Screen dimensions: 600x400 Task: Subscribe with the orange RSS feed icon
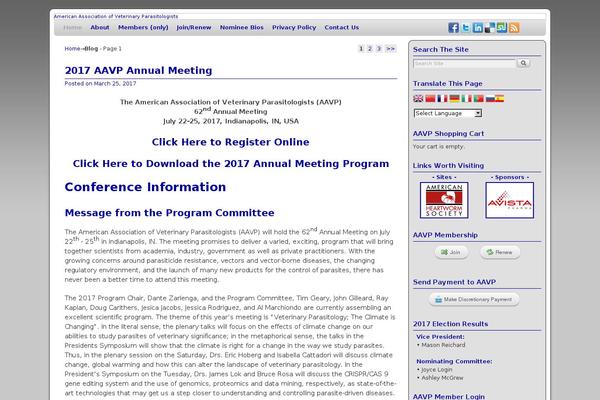(514, 28)
